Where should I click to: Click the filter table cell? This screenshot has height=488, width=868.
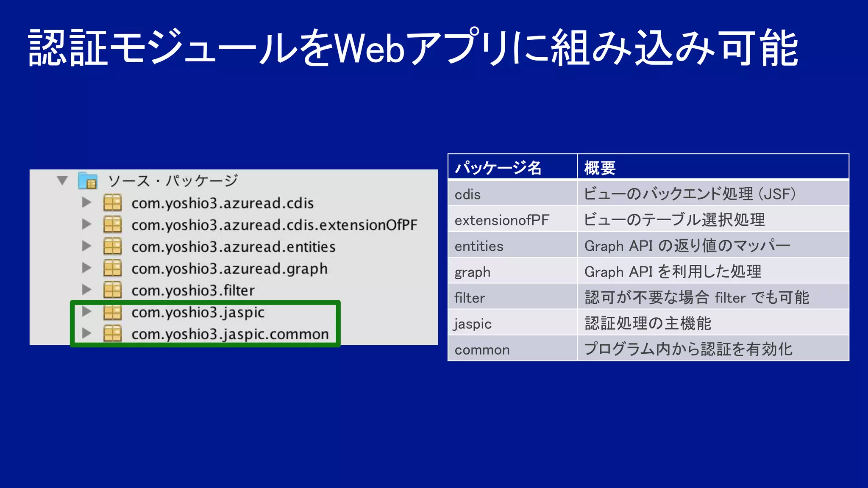click(x=513, y=297)
